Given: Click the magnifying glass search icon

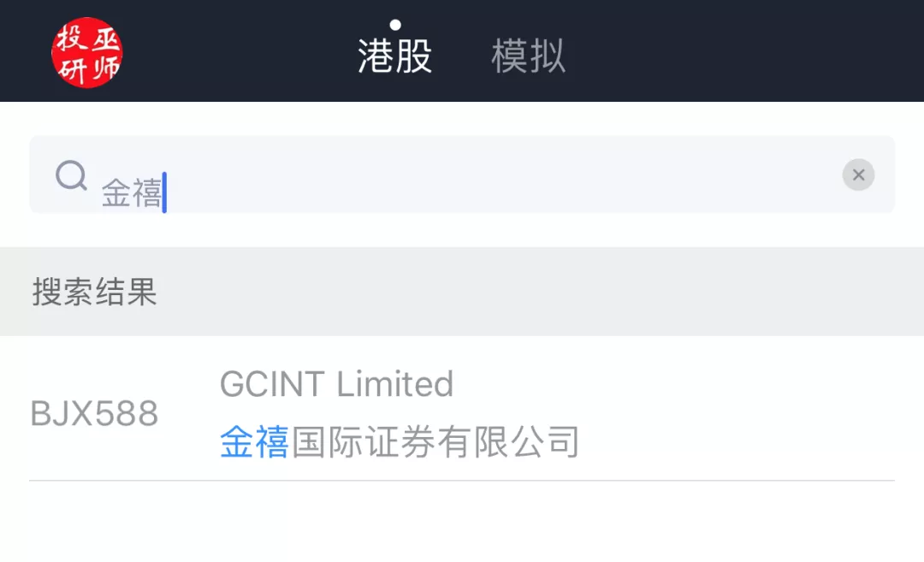Looking at the screenshot, I should pyautogui.click(x=71, y=175).
